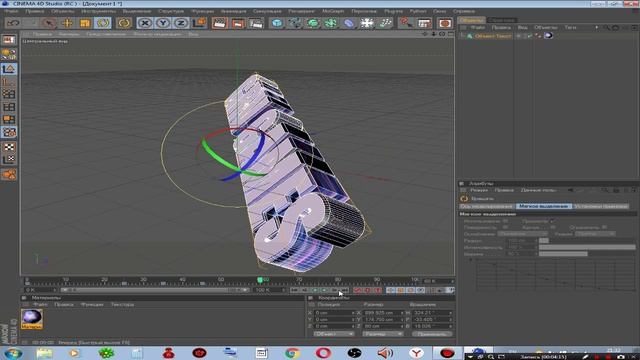Open Функция menu in Materials panel
The height and width of the screenshot is (360, 640).
point(92,304)
